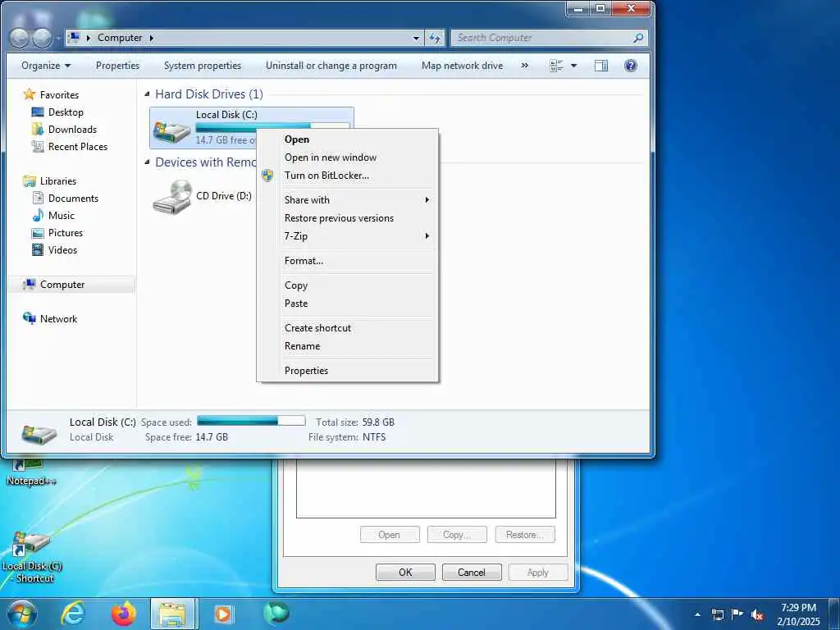Viewport: 840px width, 630px height.
Task: Open Pictures library
Action: (66, 232)
